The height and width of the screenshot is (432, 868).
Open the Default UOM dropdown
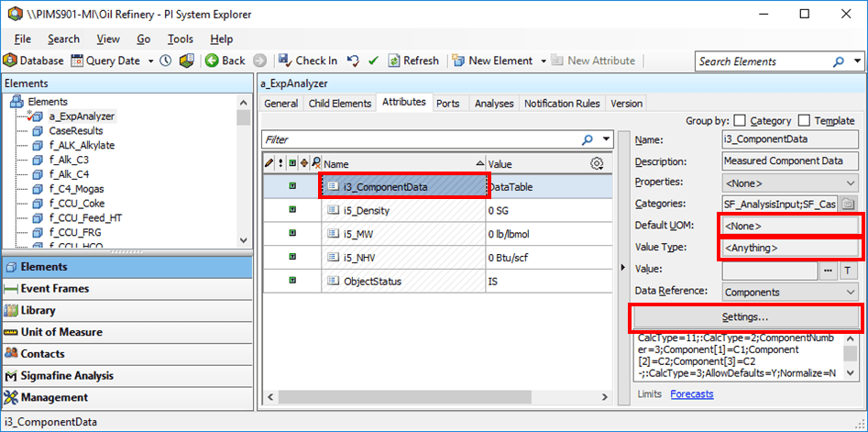click(790, 226)
